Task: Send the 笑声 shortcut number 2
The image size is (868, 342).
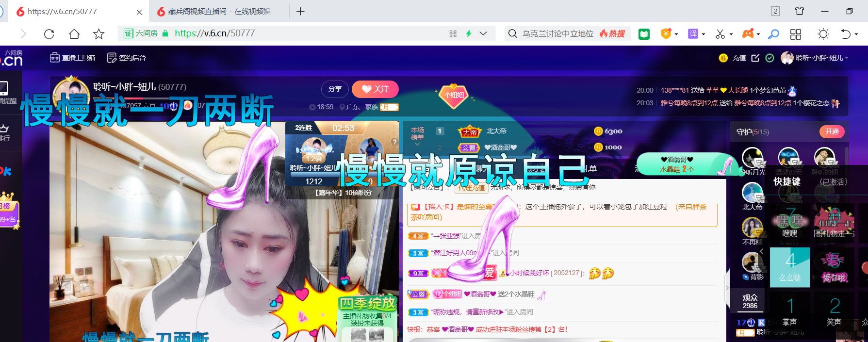Action: coord(834,310)
